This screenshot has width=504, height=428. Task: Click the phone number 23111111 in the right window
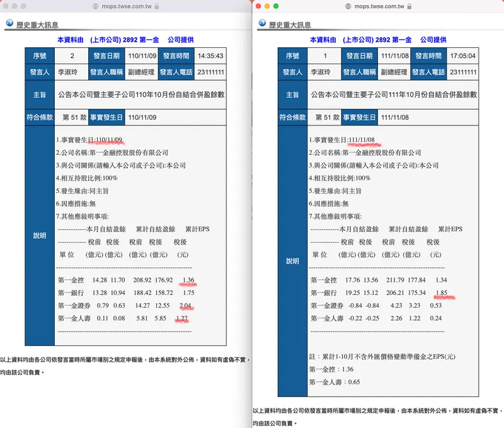(x=463, y=72)
